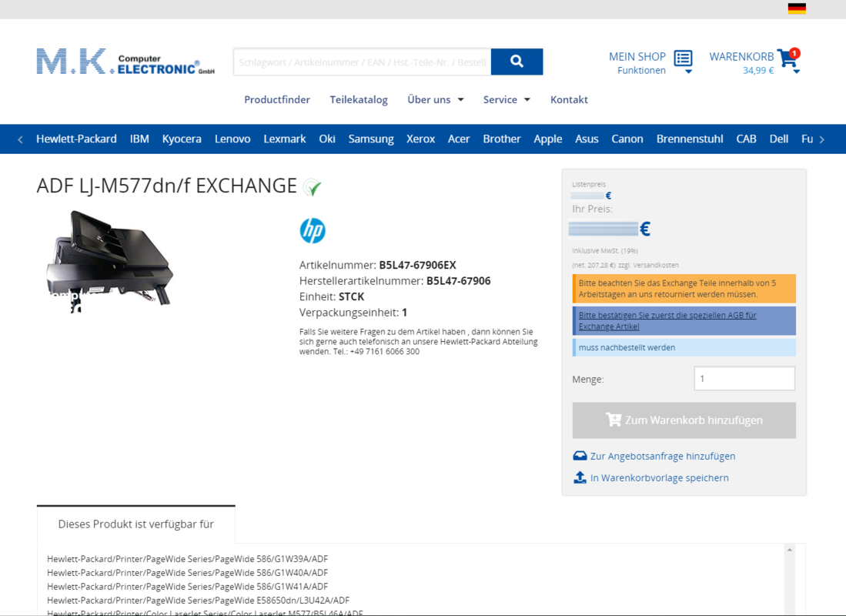The height and width of the screenshot is (616, 846).
Task: Click the German flag language icon
Action: pyautogui.click(x=797, y=8)
